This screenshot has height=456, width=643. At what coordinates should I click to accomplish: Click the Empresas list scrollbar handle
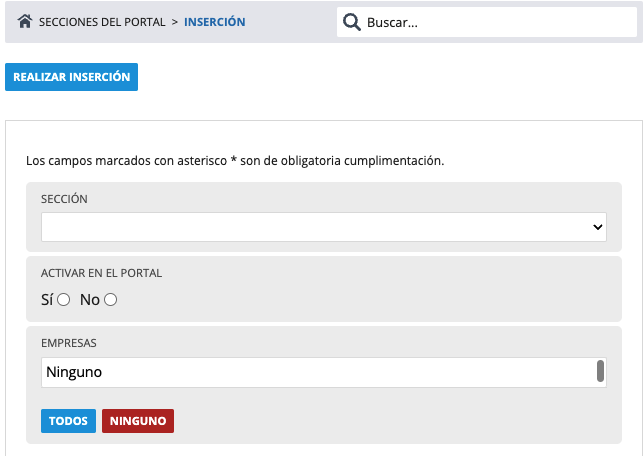[601, 371]
